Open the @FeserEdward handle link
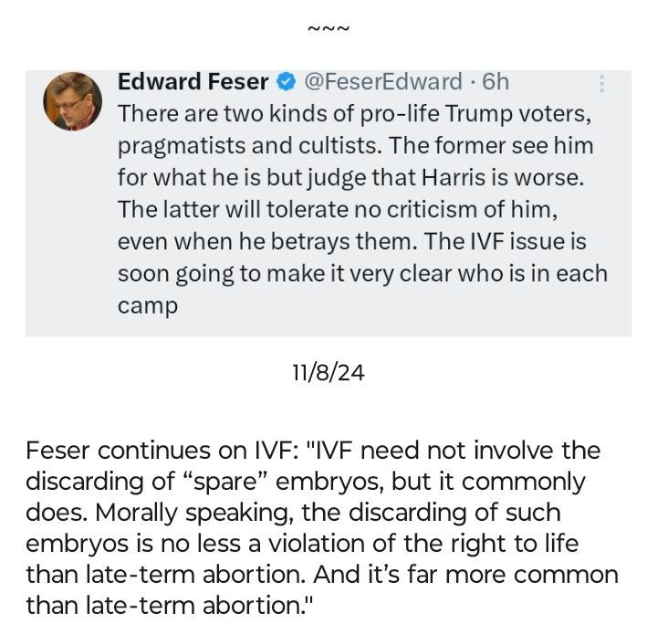Viewport: 647px width, 644px height. (381, 82)
